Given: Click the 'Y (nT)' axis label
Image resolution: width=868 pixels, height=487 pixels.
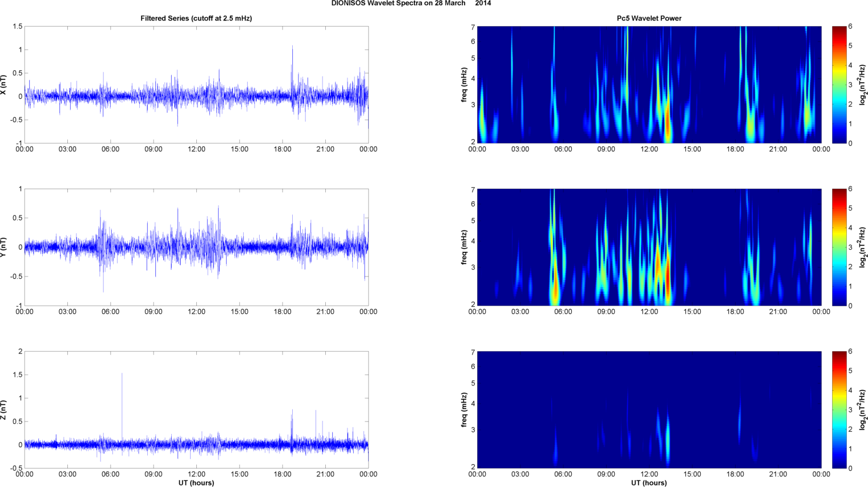Looking at the screenshot, I should coord(4,247).
